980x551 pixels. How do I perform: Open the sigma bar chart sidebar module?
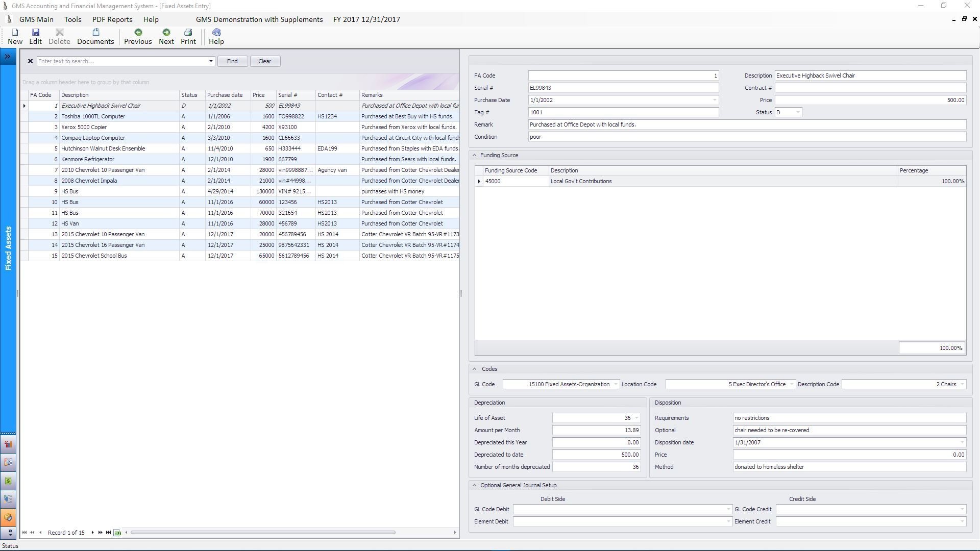[x=8, y=444]
